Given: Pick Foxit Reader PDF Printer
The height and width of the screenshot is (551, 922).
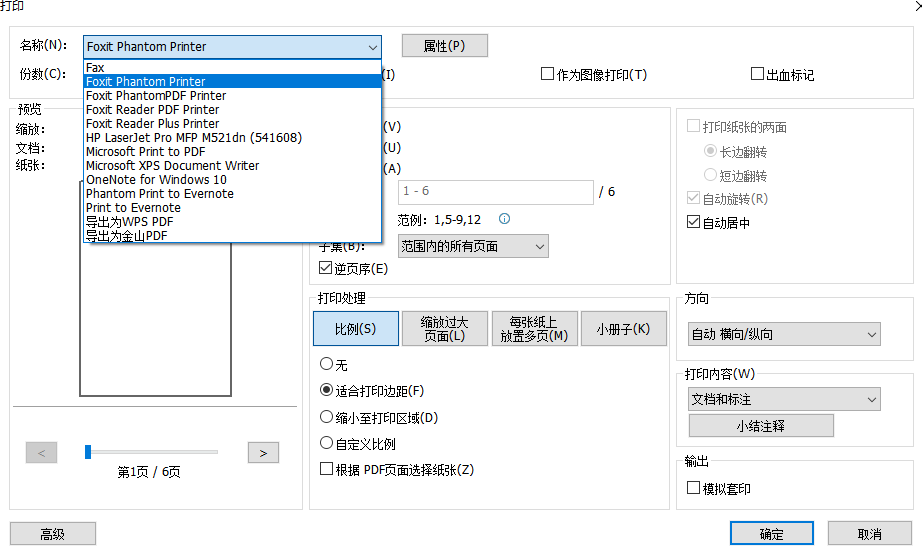Looking at the screenshot, I should click(233, 109).
